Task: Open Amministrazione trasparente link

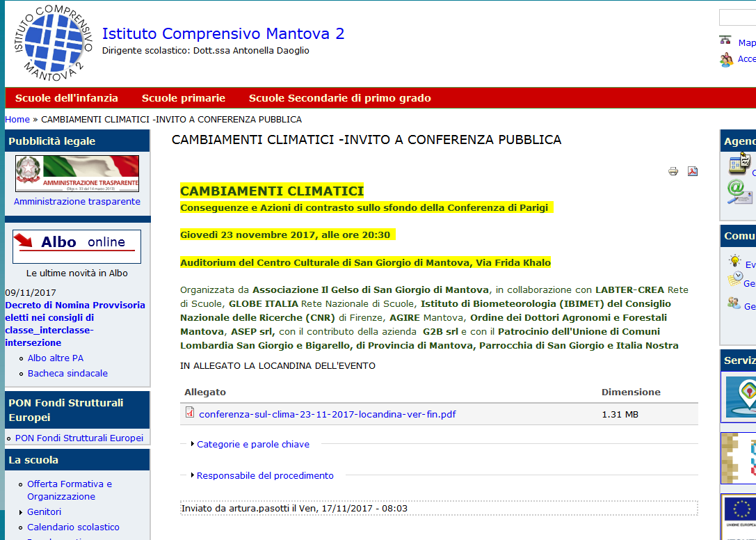Action: coord(77,201)
